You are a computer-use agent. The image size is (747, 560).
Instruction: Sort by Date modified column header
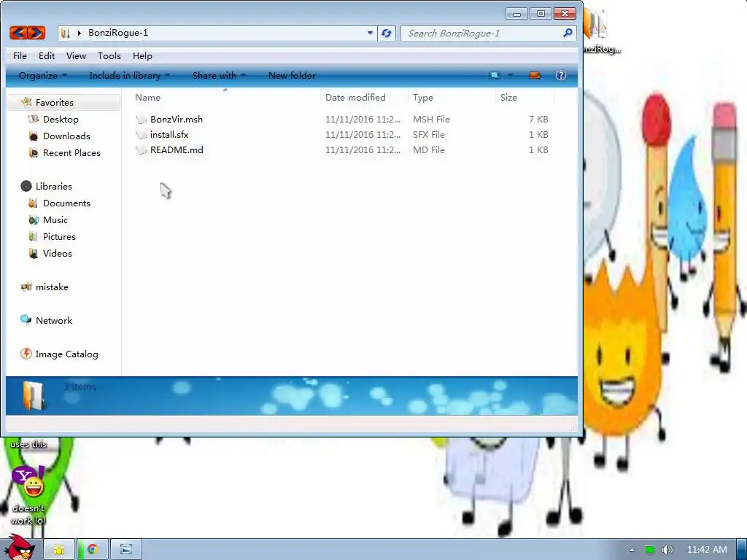(365, 97)
